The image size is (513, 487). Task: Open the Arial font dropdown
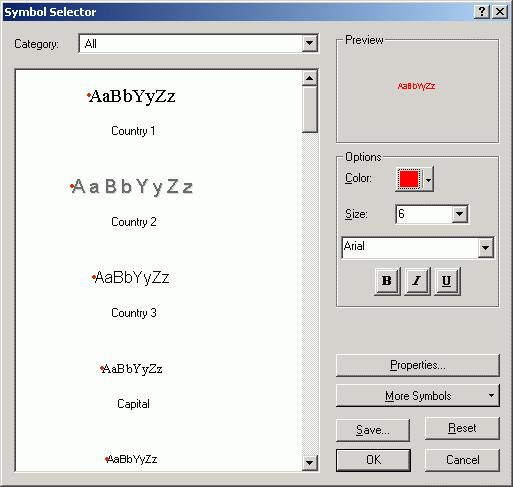[x=485, y=247]
